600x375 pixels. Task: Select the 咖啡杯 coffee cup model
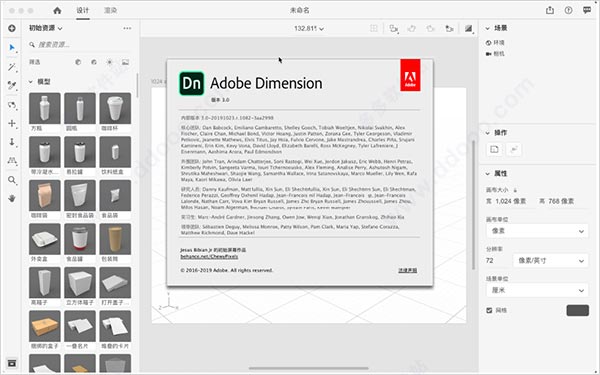click(115, 108)
